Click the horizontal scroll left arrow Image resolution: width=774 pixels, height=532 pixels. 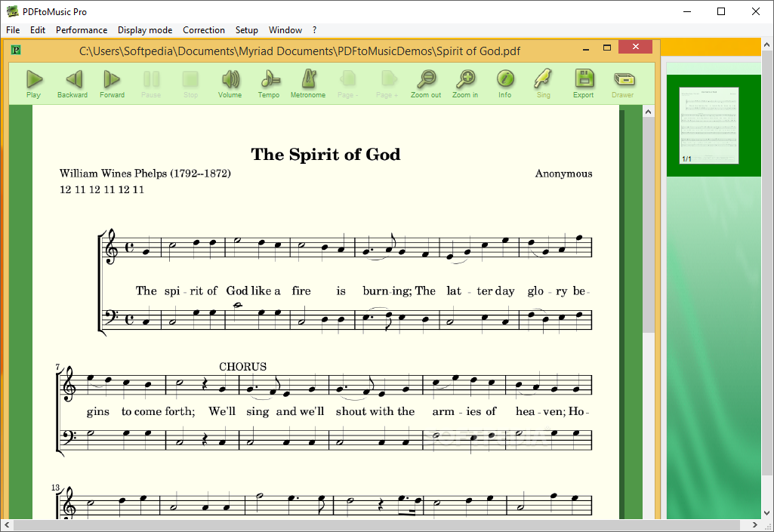[6, 524]
